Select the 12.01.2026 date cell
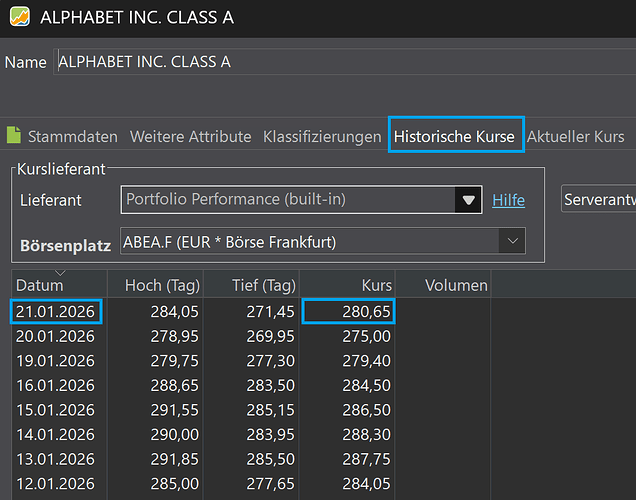The width and height of the screenshot is (636, 500). 56,483
